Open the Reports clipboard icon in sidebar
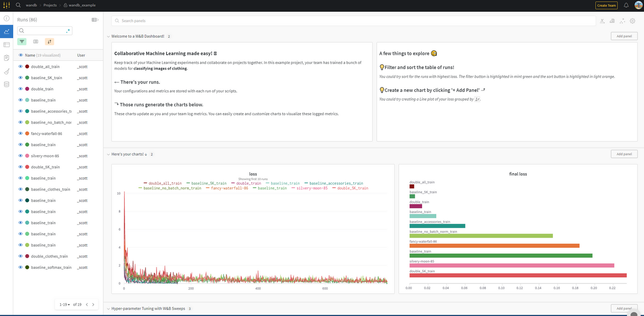The height and width of the screenshot is (316, 644). [x=7, y=58]
